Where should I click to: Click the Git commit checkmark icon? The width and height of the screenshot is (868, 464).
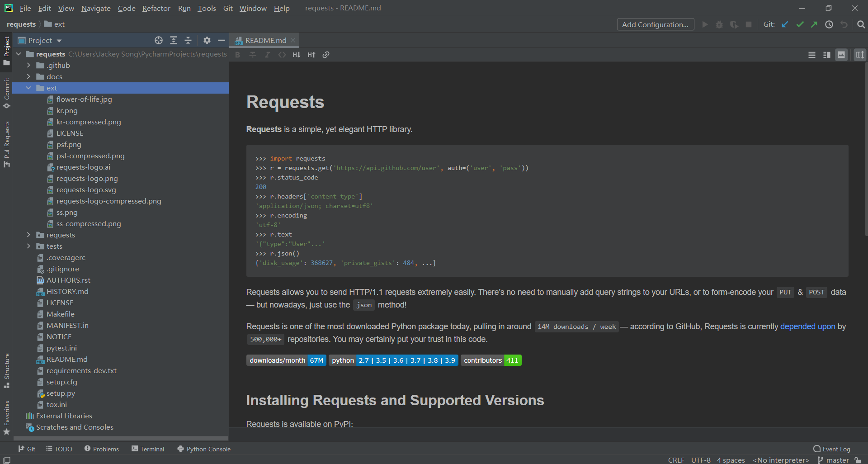(x=800, y=24)
